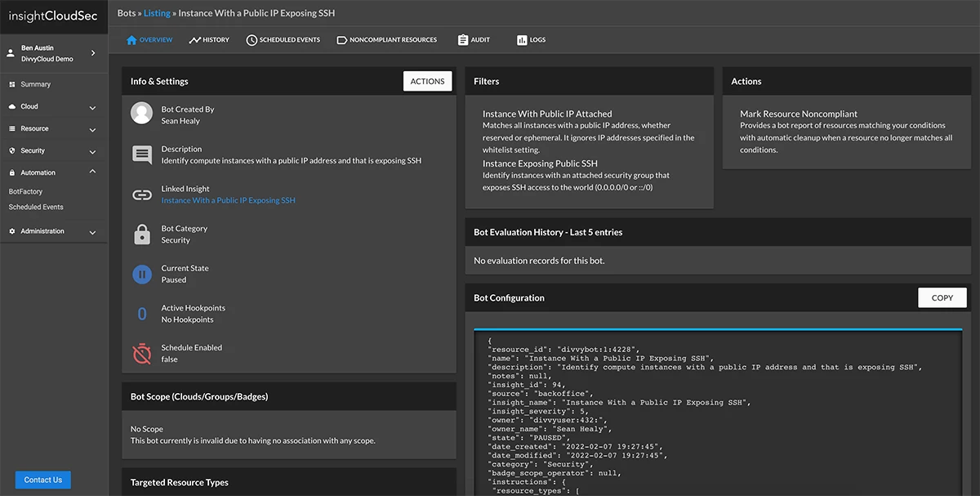Click the Noncompliant Resources tag icon
This screenshot has height=496, width=980.
pos(341,39)
